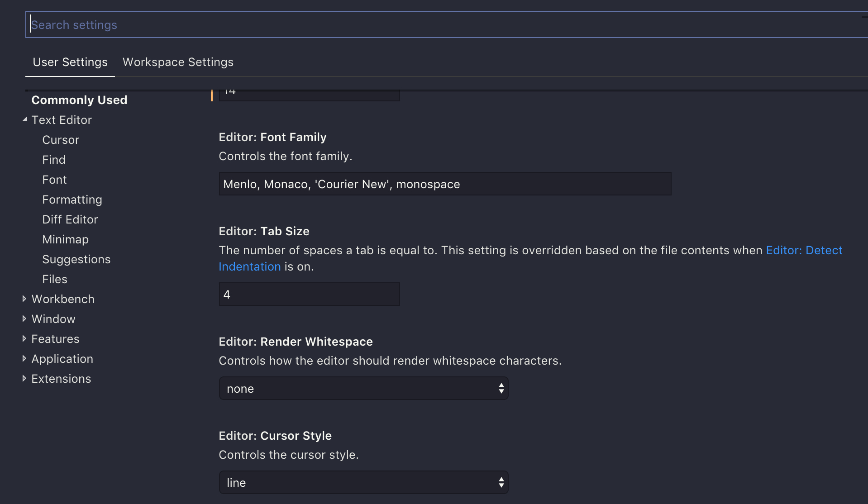Expand the Workbench section arrow
The height and width of the screenshot is (504, 868).
pos(24,299)
